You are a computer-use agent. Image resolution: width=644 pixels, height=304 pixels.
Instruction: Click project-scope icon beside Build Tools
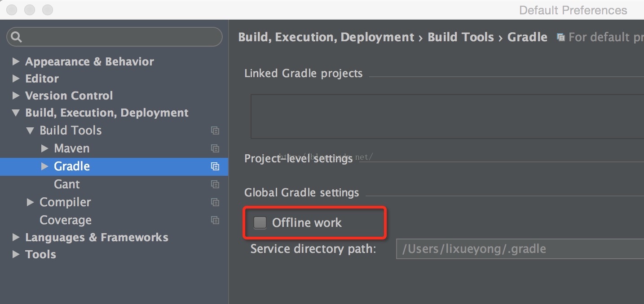click(x=215, y=130)
